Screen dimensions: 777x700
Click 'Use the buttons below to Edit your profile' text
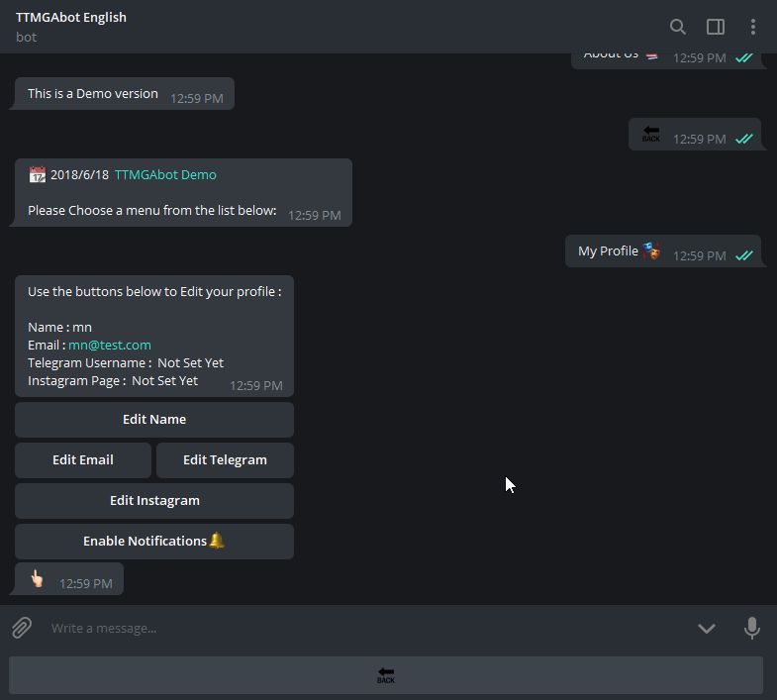click(x=154, y=292)
